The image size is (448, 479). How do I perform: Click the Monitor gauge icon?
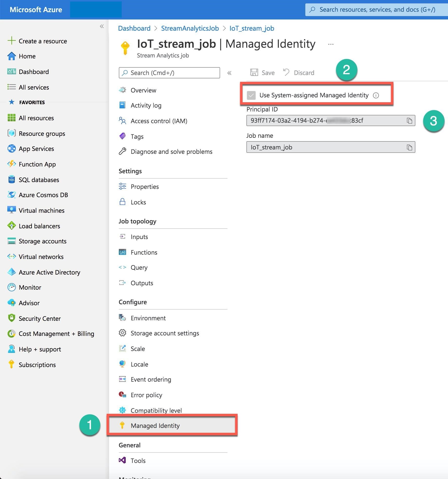(x=11, y=287)
